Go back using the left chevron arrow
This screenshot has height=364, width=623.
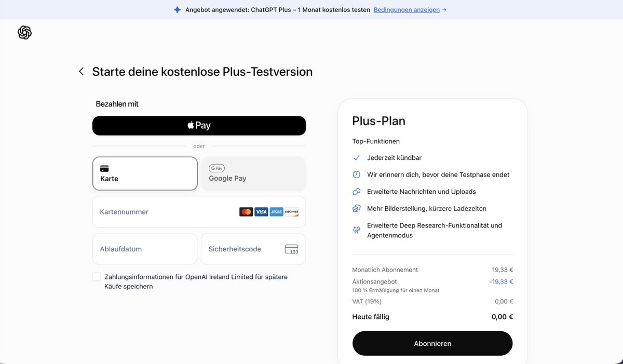coord(81,72)
